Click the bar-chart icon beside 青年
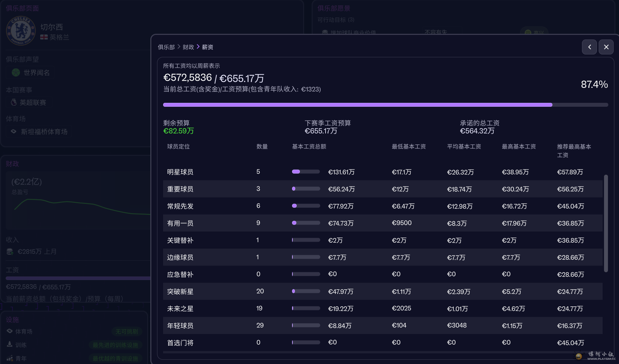 [x=10, y=358]
